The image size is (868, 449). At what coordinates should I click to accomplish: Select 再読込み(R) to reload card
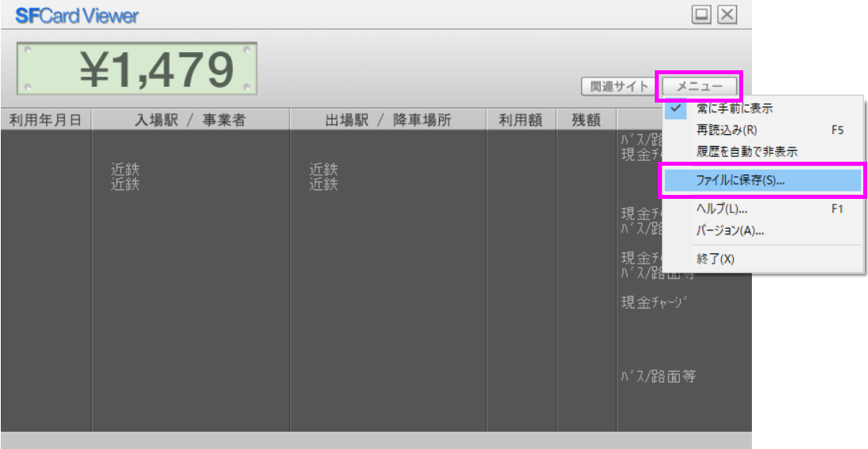(x=727, y=130)
